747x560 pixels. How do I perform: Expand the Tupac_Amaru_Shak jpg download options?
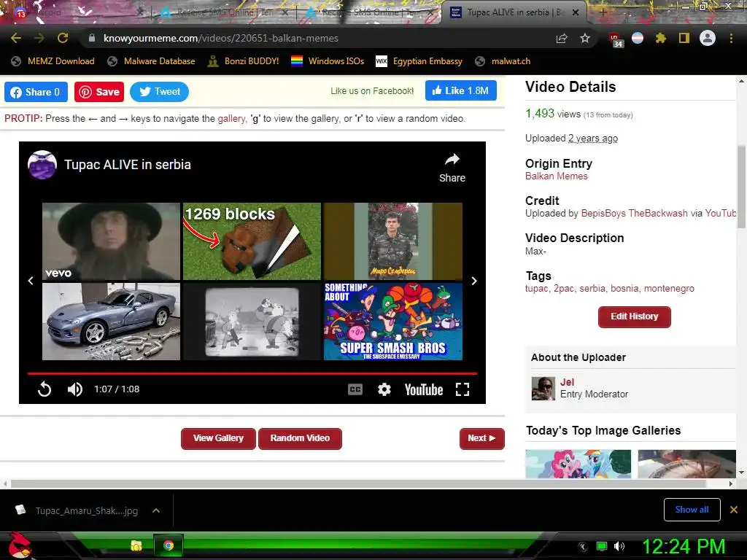(x=156, y=510)
